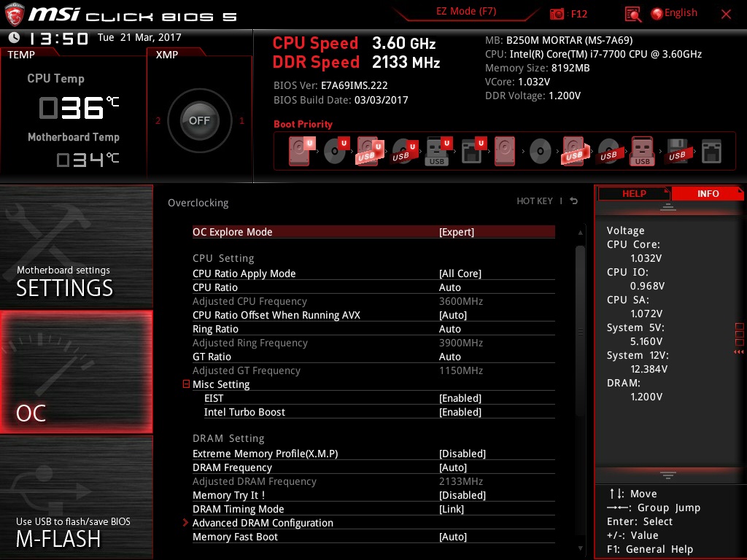Select the TEMP panel tab
The height and width of the screenshot is (560, 747).
[x=21, y=54]
